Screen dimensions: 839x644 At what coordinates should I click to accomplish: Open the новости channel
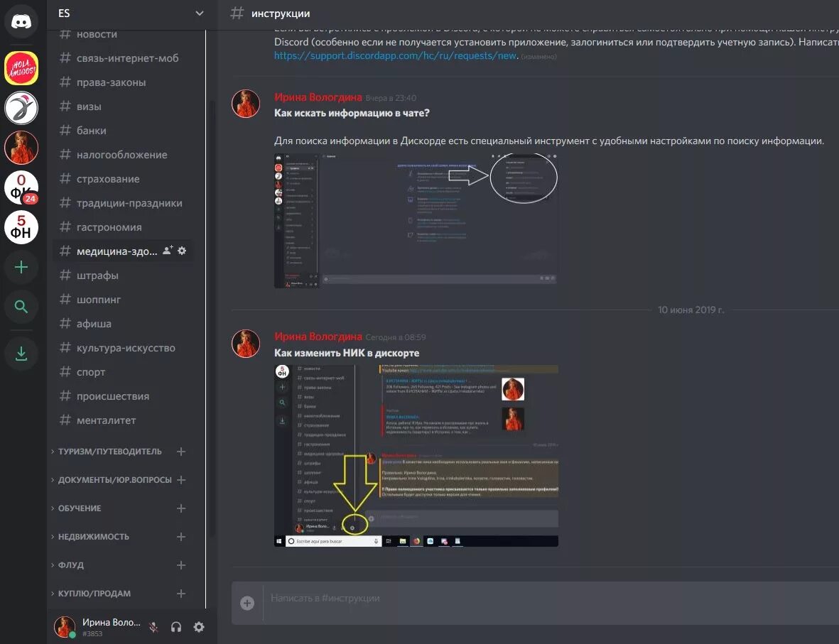tap(122, 34)
